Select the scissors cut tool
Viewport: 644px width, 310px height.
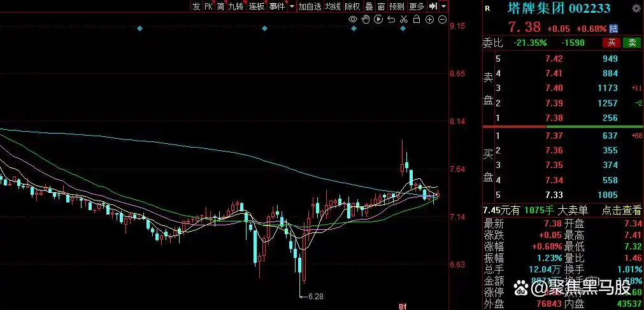pyautogui.click(x=404, y=19)
